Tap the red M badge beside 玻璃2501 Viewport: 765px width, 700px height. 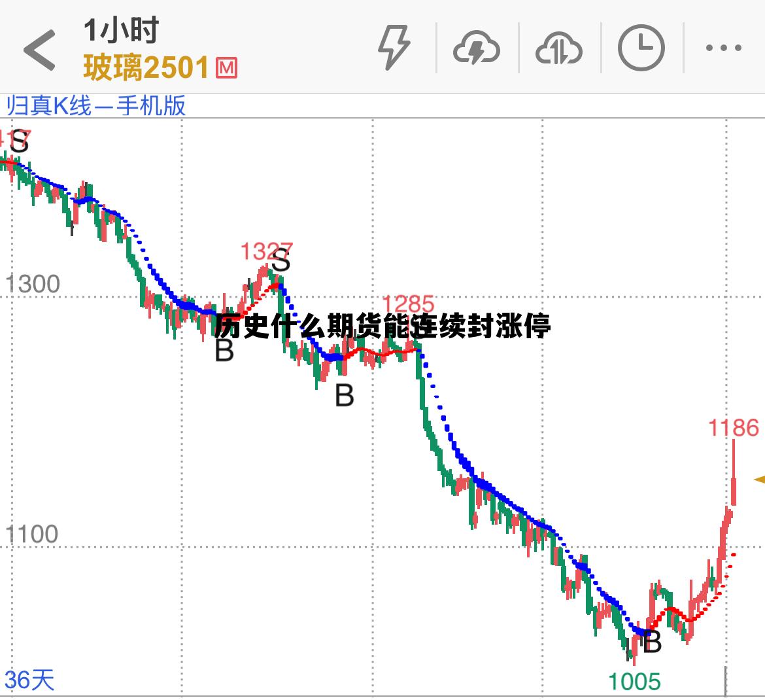[x=226, y=67]
